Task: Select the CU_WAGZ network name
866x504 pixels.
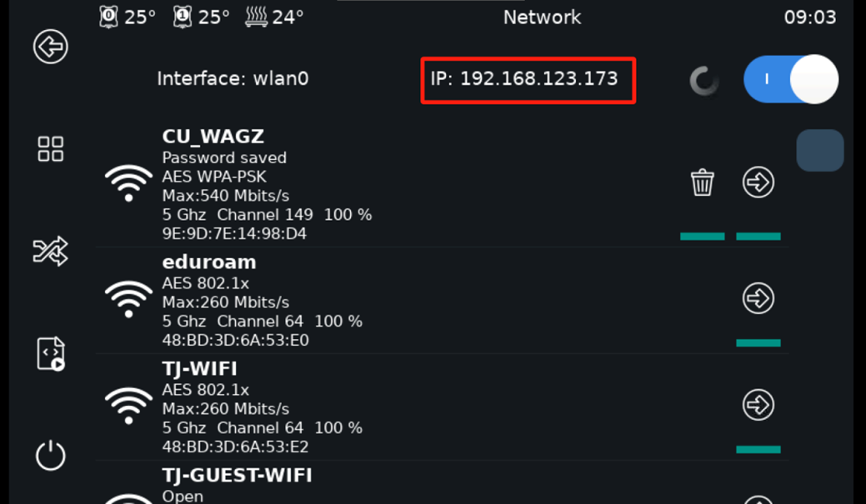Action: (x=213, y=137)
